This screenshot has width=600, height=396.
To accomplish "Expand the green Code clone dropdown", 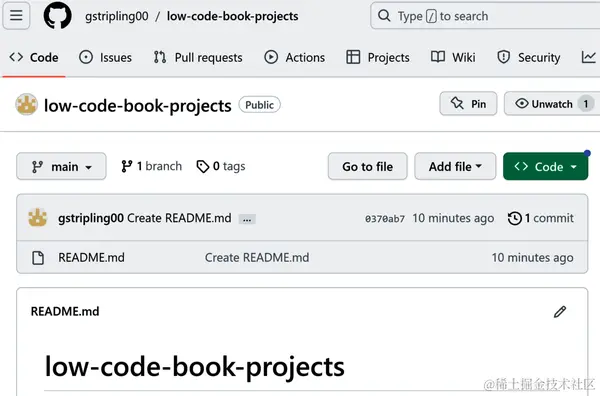I will point(545,166).
